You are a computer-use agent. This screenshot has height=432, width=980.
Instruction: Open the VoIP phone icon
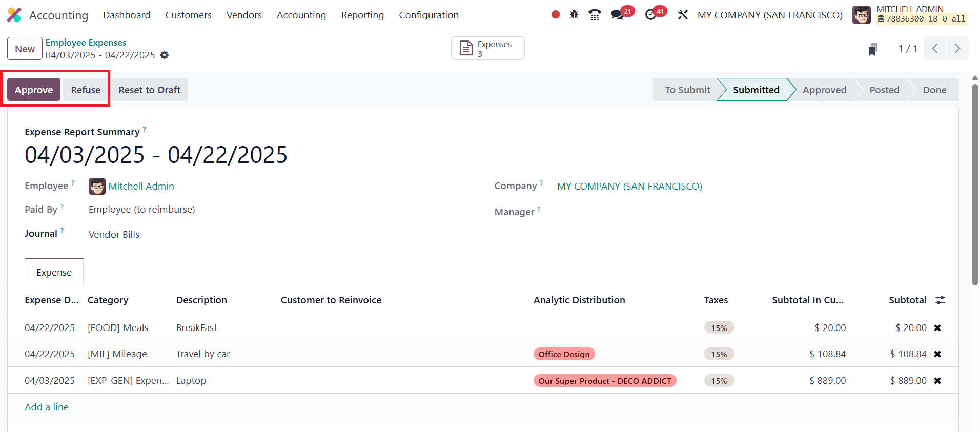point(595,15)
